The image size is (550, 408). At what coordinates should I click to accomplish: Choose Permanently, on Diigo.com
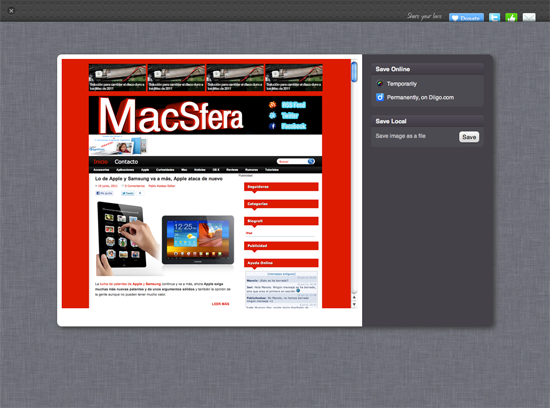coord(420,98)
